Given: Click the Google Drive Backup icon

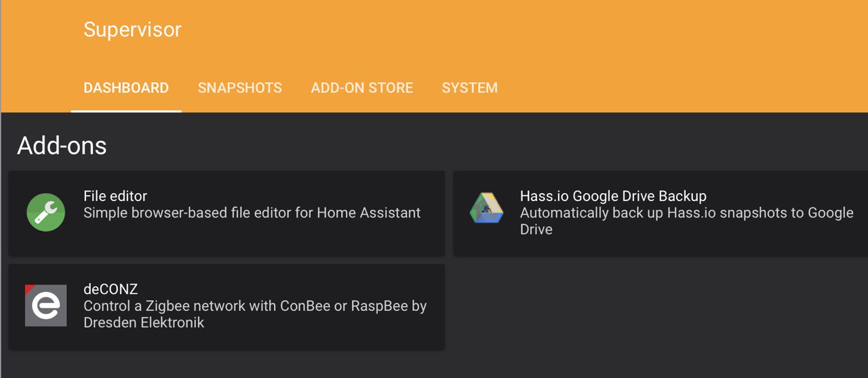Looking at the screenshot, I should click(x=487, y=208).
